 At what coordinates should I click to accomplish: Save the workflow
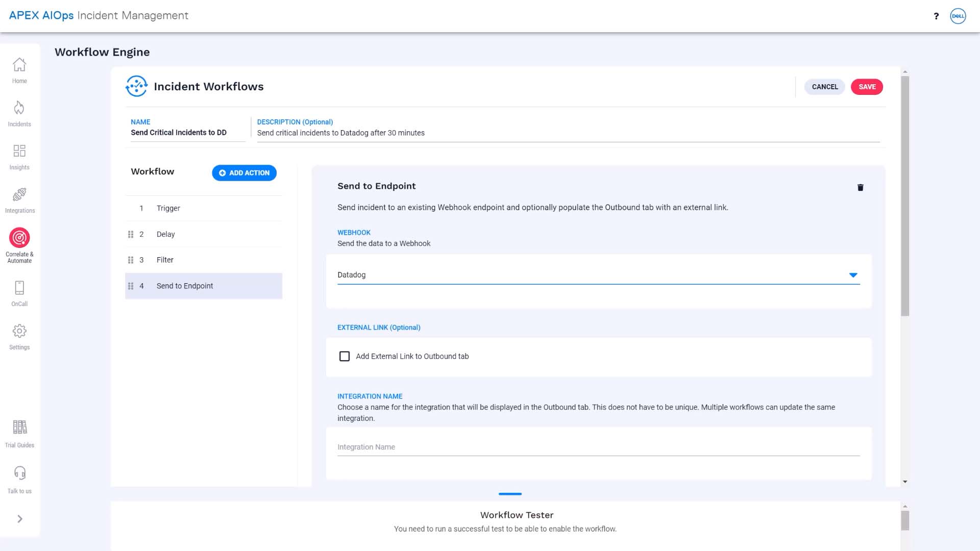point(867,87)
